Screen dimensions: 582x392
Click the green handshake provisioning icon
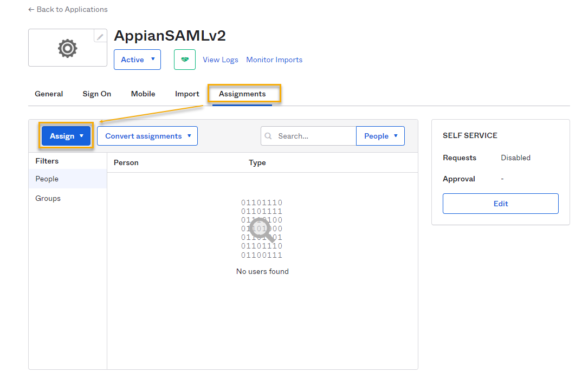pyautogui.click(x=185, y=60)
